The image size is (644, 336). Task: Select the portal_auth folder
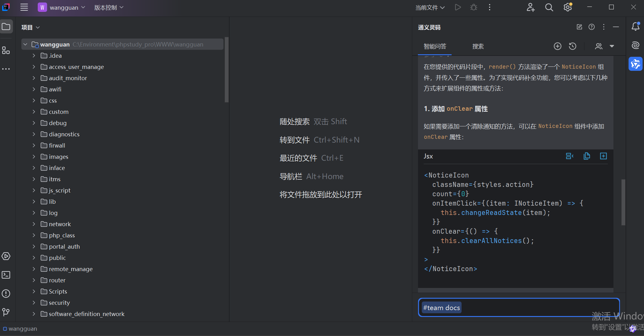(x=64, y=246)
